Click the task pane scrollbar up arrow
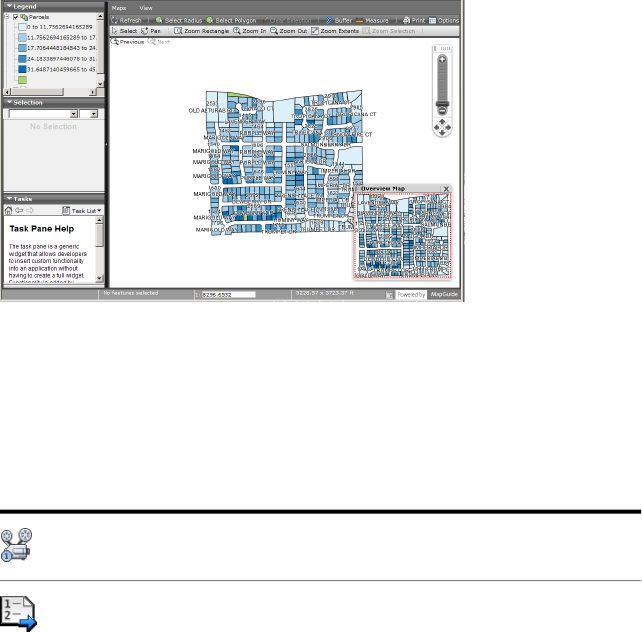 tap(99, 220)
